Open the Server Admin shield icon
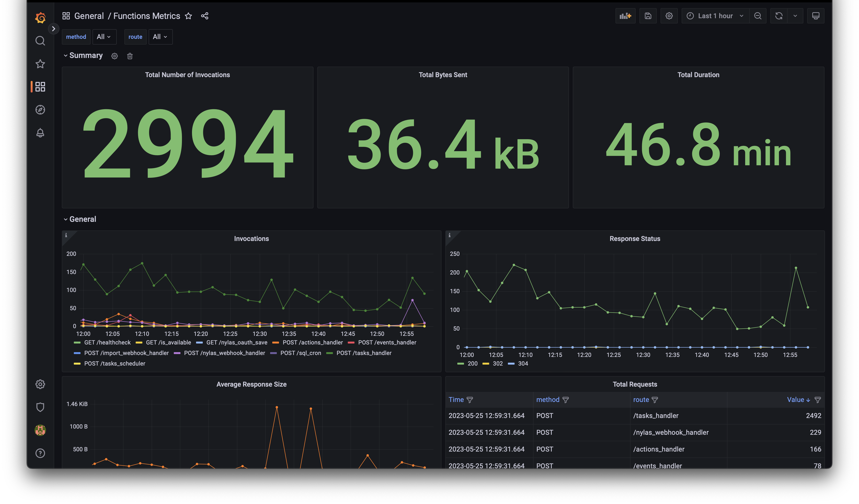 tap(40, 407)
